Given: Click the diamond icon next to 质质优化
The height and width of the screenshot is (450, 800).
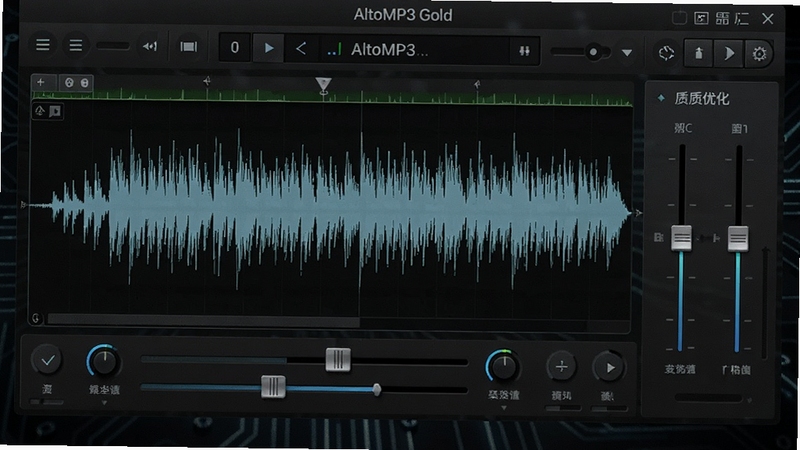Looking at the screenshot, I should point(661,97).
